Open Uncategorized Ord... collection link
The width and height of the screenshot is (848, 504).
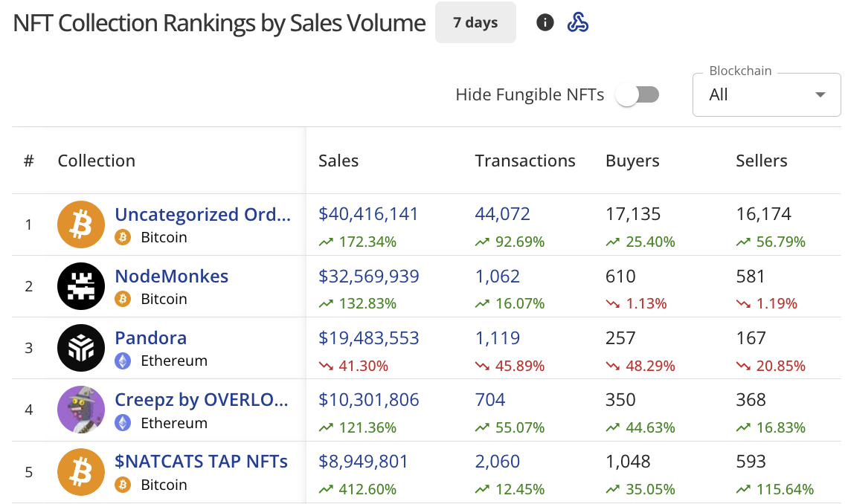[x=203, y=214]
